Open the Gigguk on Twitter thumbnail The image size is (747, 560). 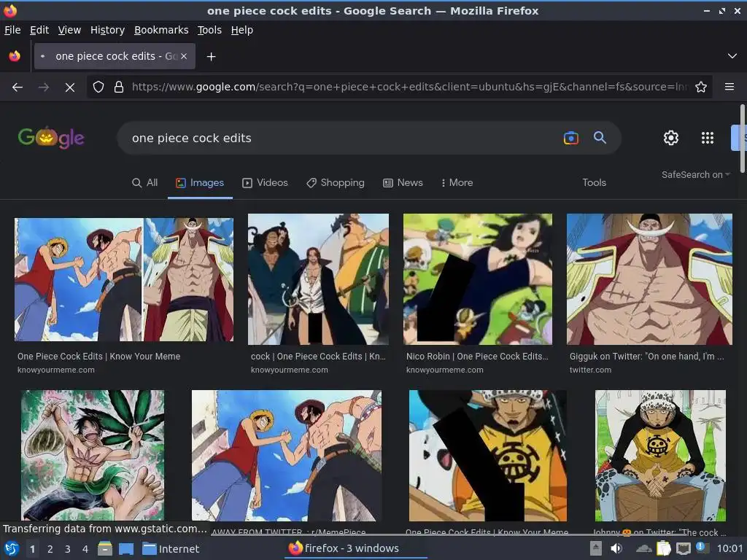click(x=649, y=279)
